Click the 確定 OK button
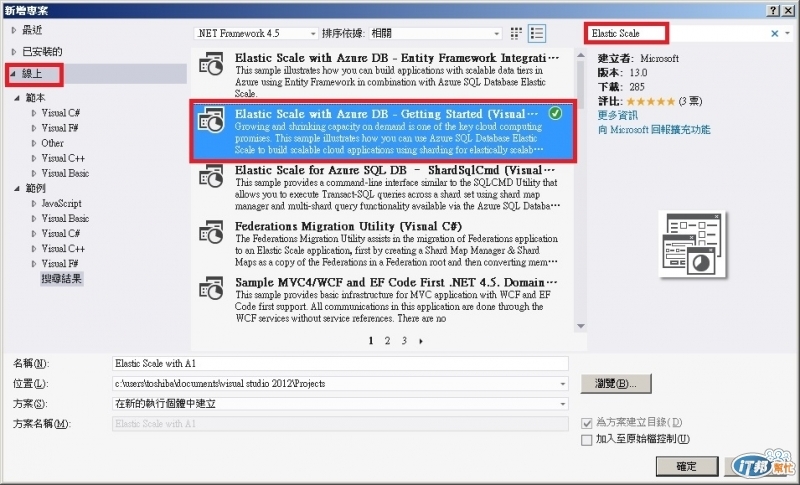This screenshot has width=800, height=485. (x=687, y=466)
